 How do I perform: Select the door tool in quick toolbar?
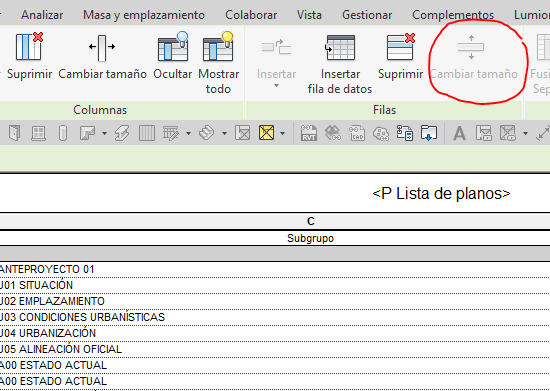(14, 133)
